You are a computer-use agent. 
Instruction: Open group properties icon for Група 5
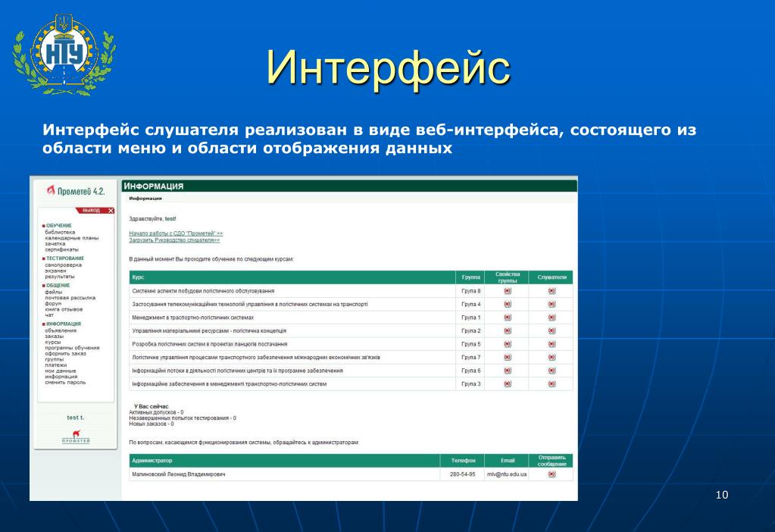pos(508,344)
